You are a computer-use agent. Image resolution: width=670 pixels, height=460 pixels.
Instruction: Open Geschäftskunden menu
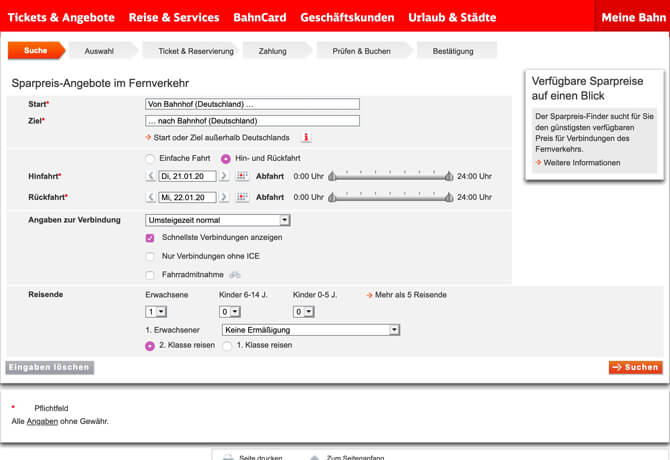tap(347, 18)
